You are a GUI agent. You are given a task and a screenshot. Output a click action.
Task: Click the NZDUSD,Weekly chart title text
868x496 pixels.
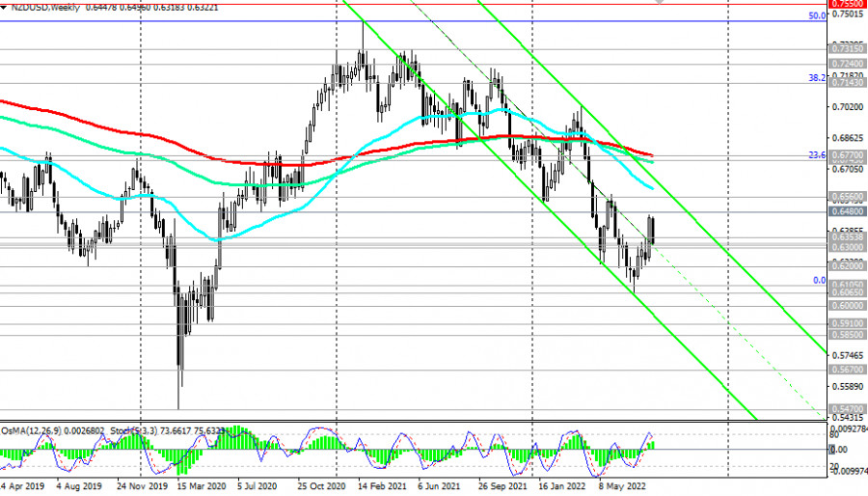pyautogui.click(x=46, y=8)
